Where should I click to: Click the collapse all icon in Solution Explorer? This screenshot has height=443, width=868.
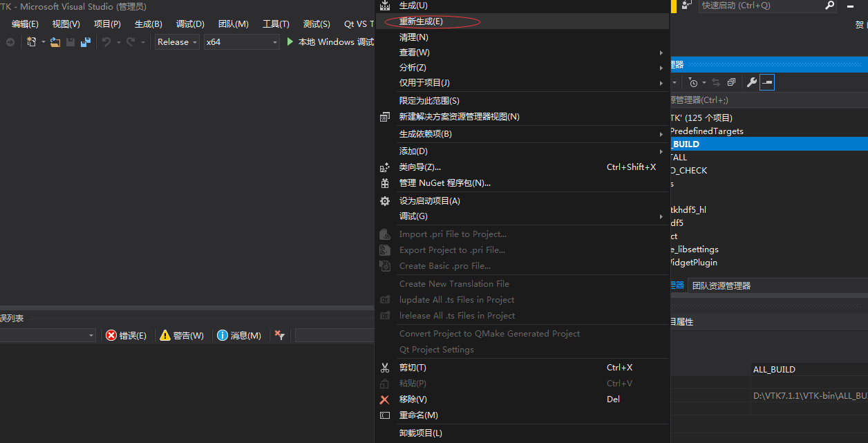(x=731, y=82)
